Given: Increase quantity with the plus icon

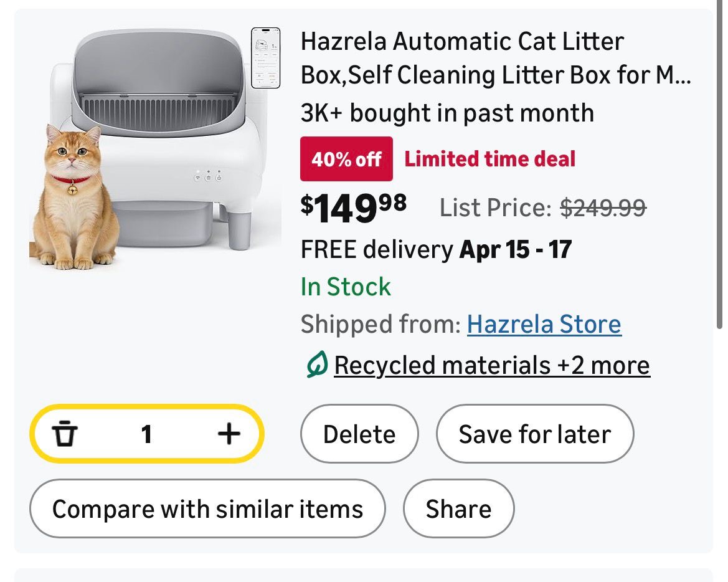Looking at the screenshot, I should (x=229, y=434).
